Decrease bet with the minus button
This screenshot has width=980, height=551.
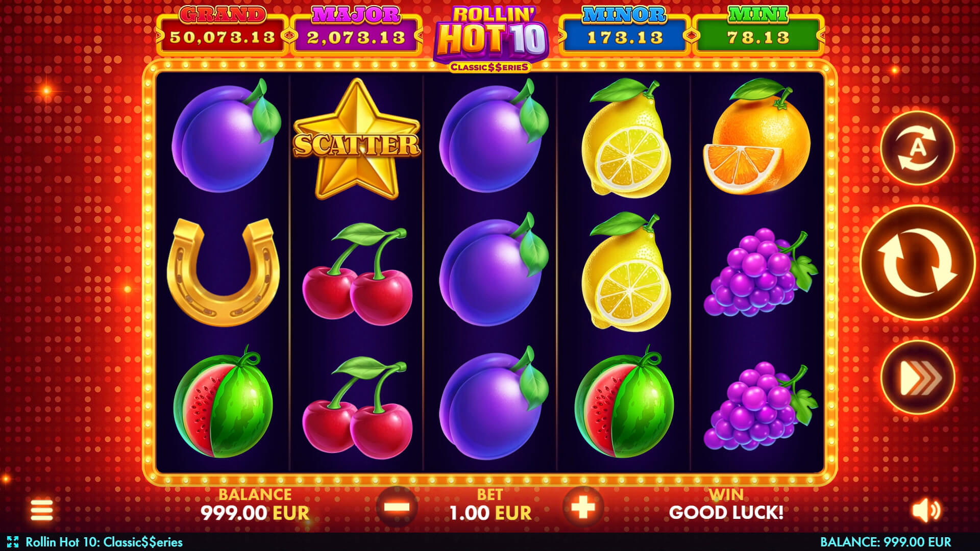click(397, 507)
